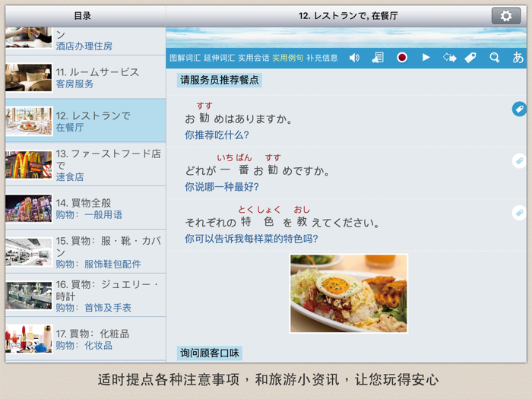Open search with the magnifier icon

tap(494, 58)
